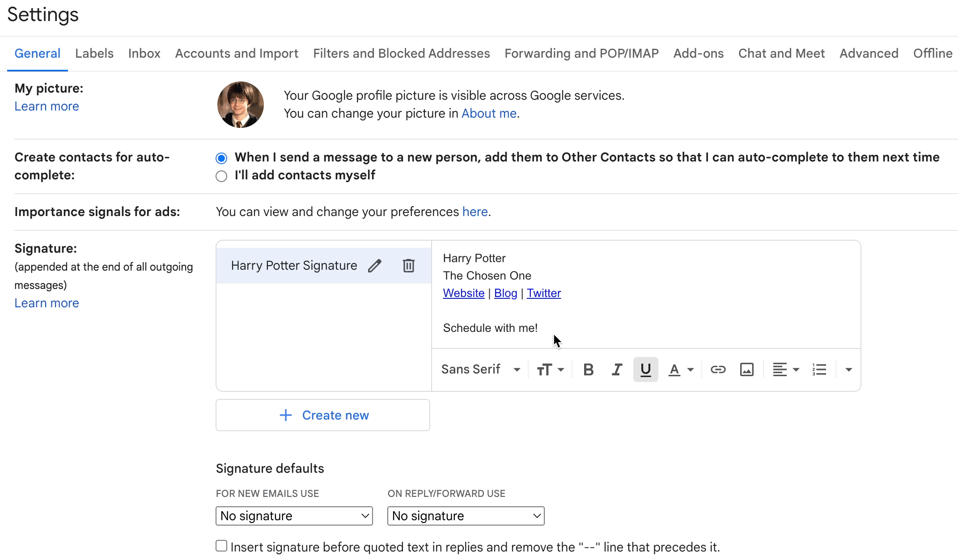Open the About me link
This screenshot has height=560, width=958.
pyautogui.click(x=489, y=114)
